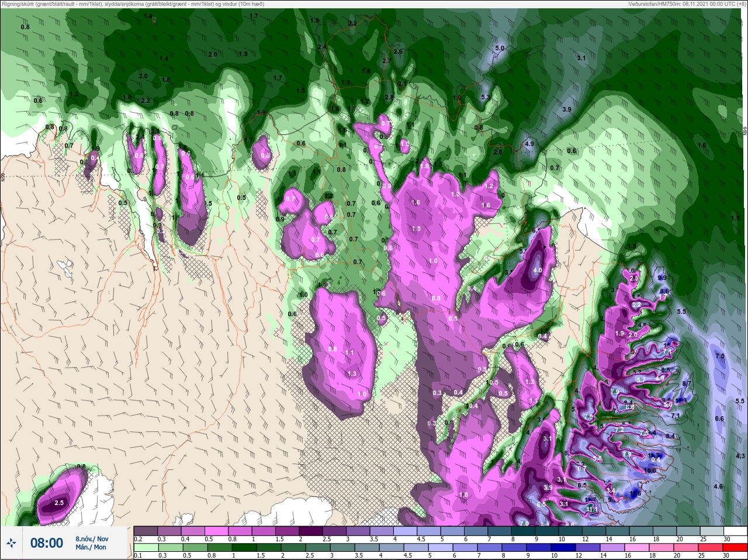
Task: Click the Veðurstofan logo icon beside the time
Action: point(11,543)
